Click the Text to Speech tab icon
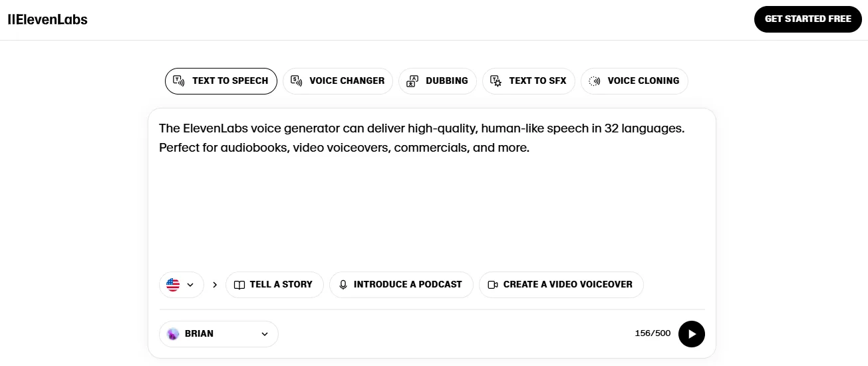The width and height of the screenshot is (868, 366). [x=178, y=81]
